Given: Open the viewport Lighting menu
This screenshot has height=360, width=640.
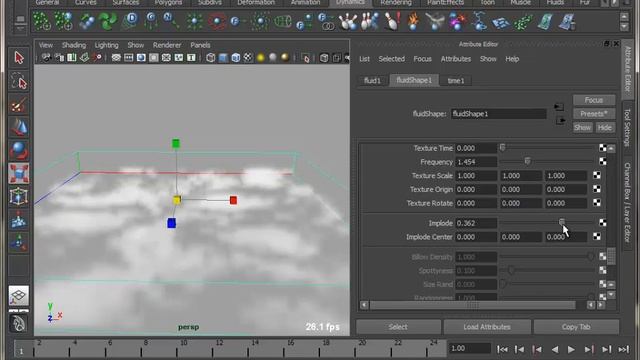Looking at the screenshot, I should pyautogui.click(x=107, y=45).
